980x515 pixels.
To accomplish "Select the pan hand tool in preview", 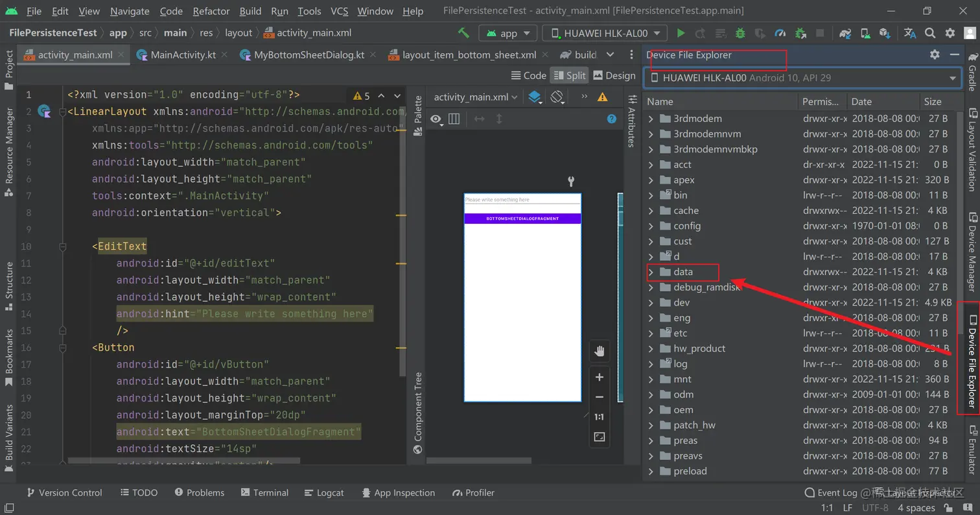I will pos(600,352).
